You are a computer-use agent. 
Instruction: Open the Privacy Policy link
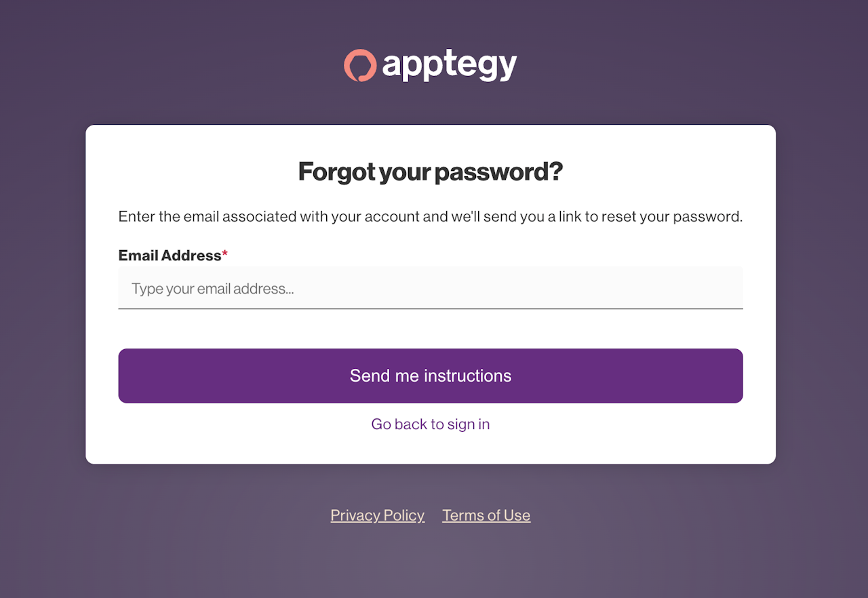378,515
